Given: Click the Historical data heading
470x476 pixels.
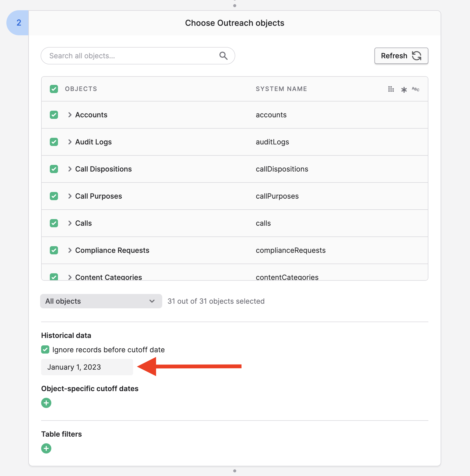Looking at the screenshot, I should click(x=66, y=335).
